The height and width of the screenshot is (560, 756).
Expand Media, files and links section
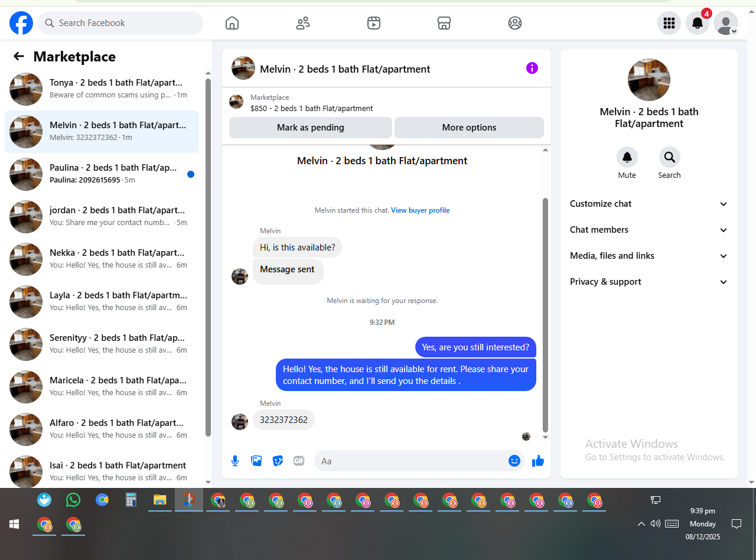[x=649, y=256]
